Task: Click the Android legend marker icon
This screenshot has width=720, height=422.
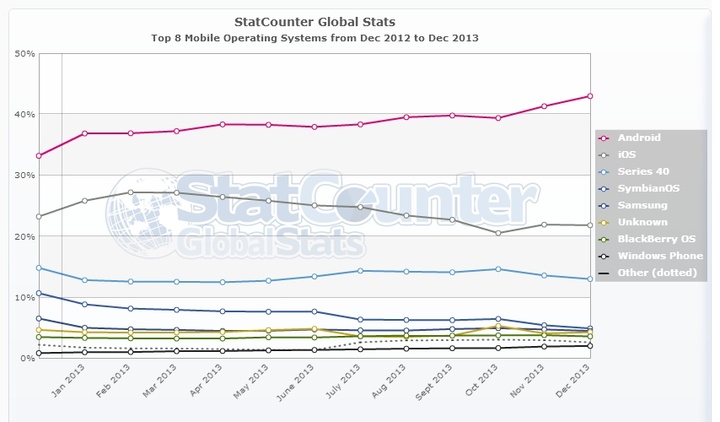Action: tap(605, 138)
